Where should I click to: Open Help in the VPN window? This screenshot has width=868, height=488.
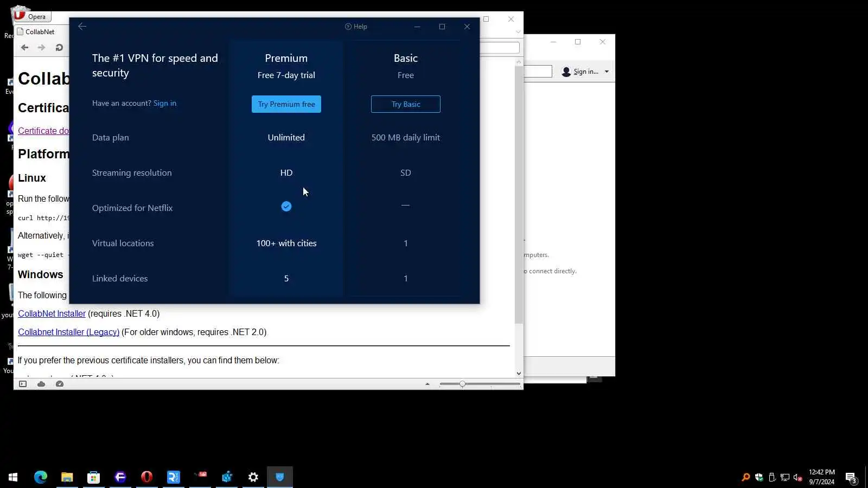point(356,27)
